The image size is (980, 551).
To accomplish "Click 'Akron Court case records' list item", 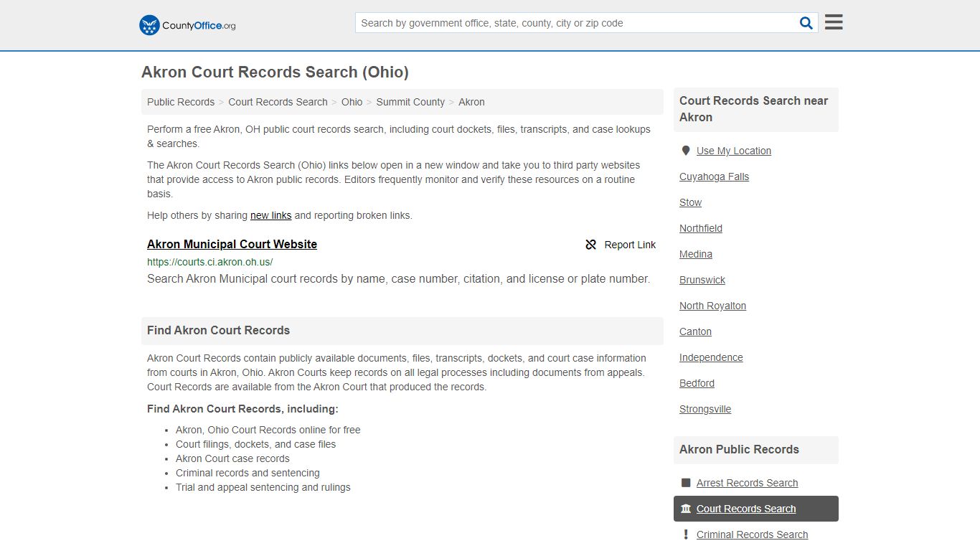I will coord(232,458).
